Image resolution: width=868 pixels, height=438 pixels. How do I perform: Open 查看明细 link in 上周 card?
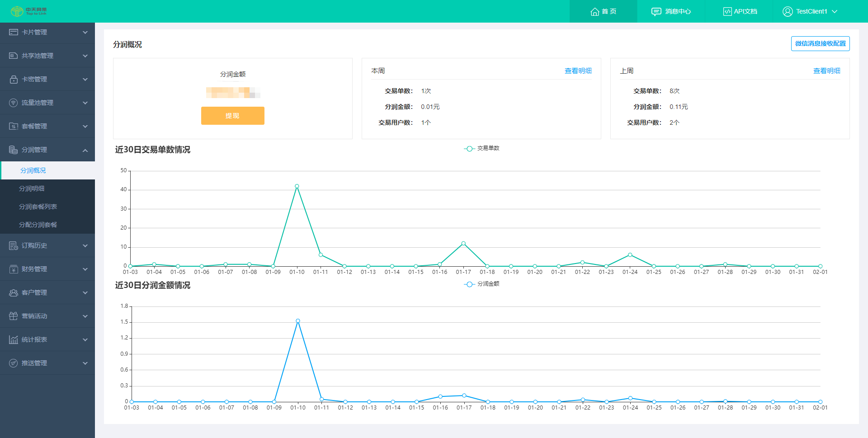(827, 71)
